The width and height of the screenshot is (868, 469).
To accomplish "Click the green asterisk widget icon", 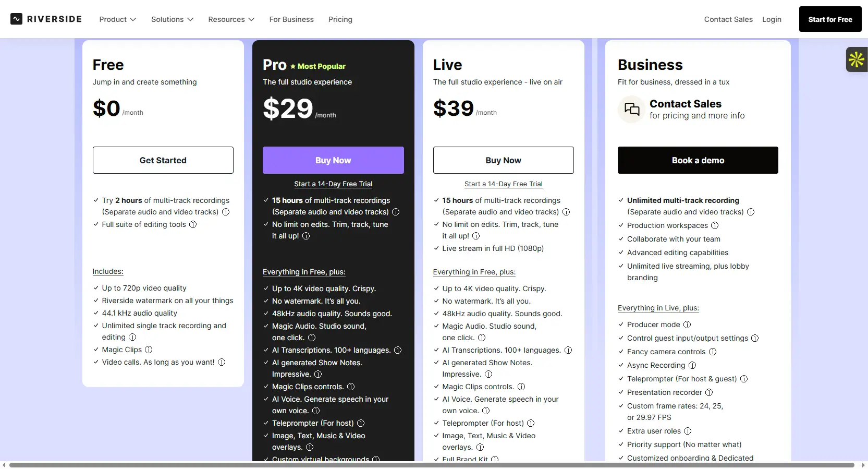I will click(x=856, y=59).
